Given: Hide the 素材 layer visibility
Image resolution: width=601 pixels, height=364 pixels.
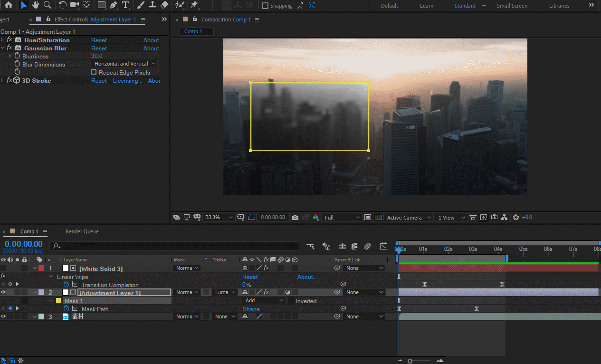Looking at the screenshot, I should [x=3, y=316].
